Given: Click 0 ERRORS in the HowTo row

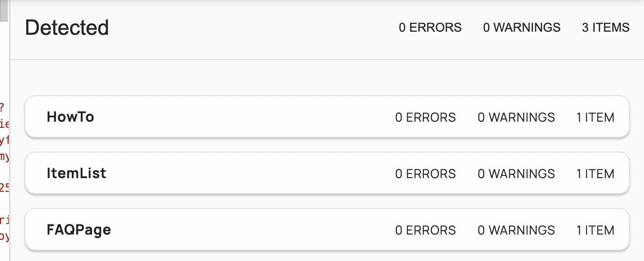Looking at the screenshot, I should (x=426, y=117).
